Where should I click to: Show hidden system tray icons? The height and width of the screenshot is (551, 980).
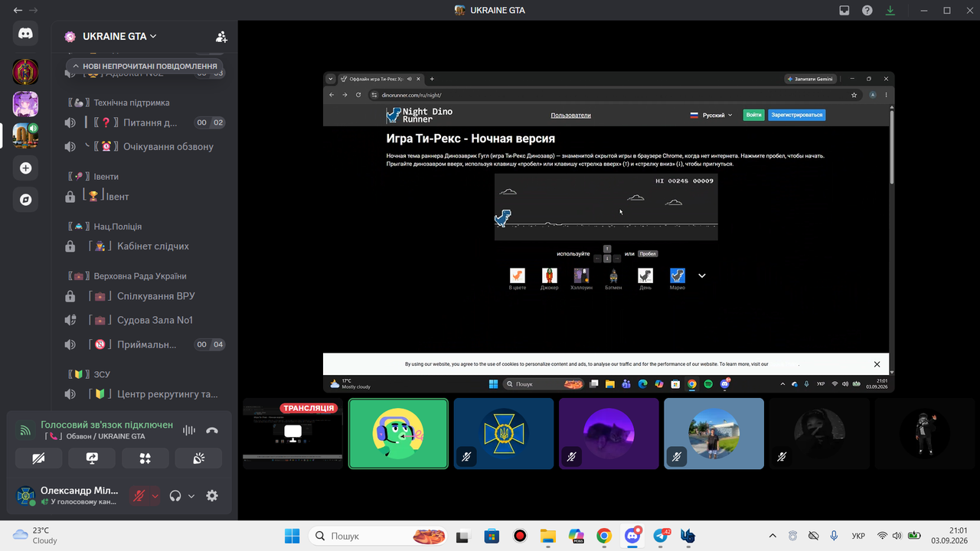pyautogui.click(x=772, y=536)
